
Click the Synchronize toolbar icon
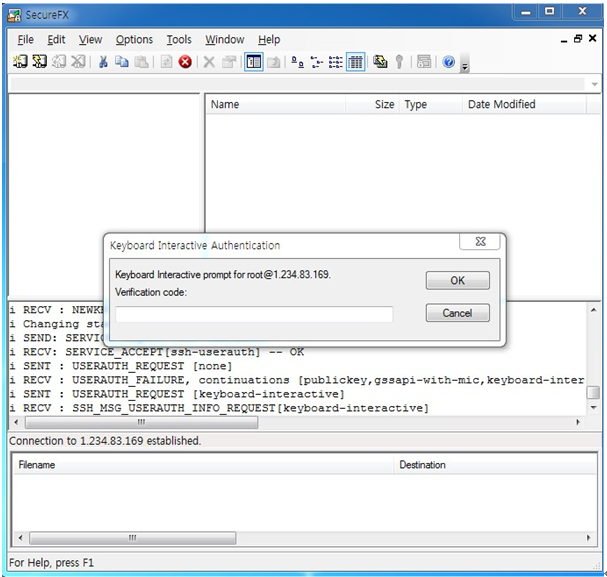[380, 62]
